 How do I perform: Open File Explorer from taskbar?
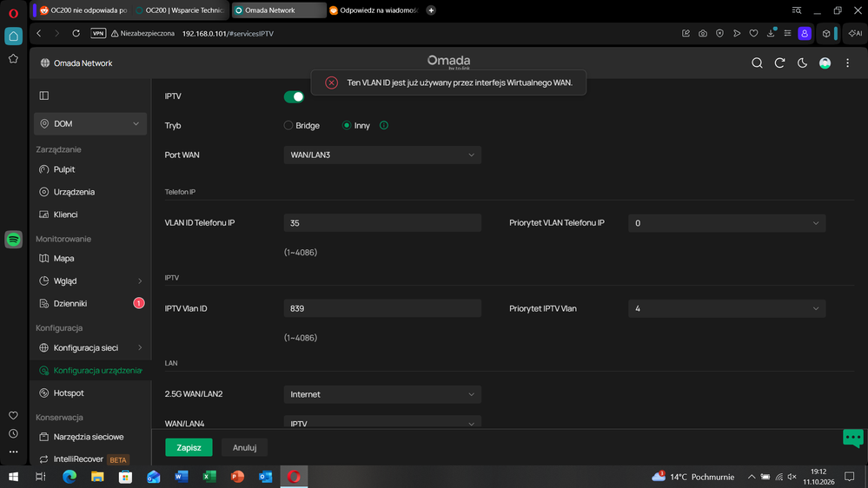pyautogui.click(x=97, y=477)
